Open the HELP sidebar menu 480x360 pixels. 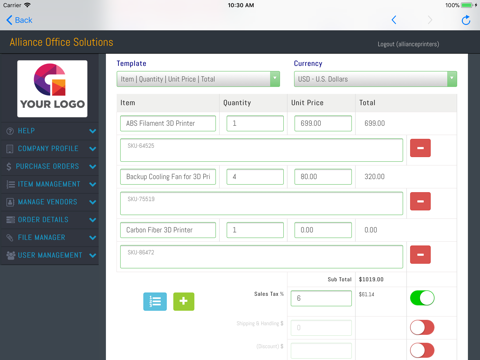49,131
